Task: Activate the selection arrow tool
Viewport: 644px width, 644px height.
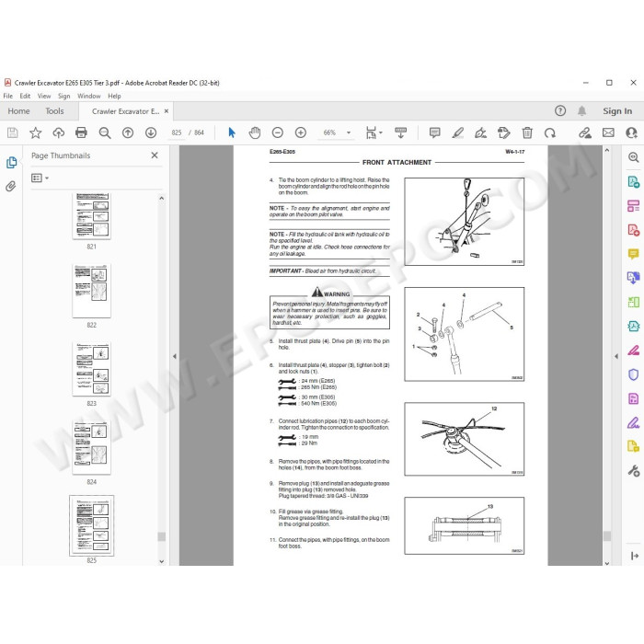Action: [x=232, y=132]
